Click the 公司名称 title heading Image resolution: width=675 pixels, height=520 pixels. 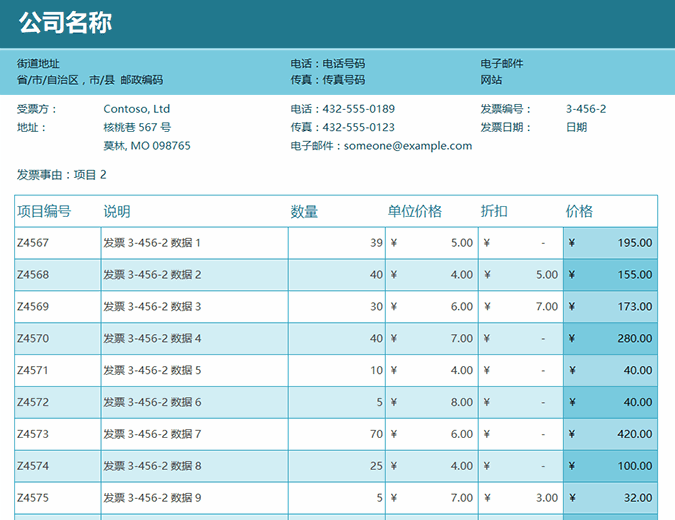(65, 23)
